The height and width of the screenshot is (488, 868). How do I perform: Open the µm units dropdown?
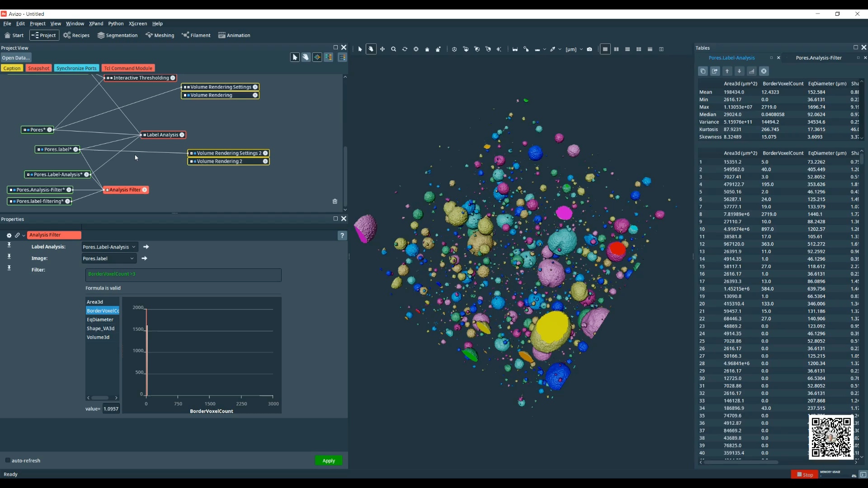581,49
